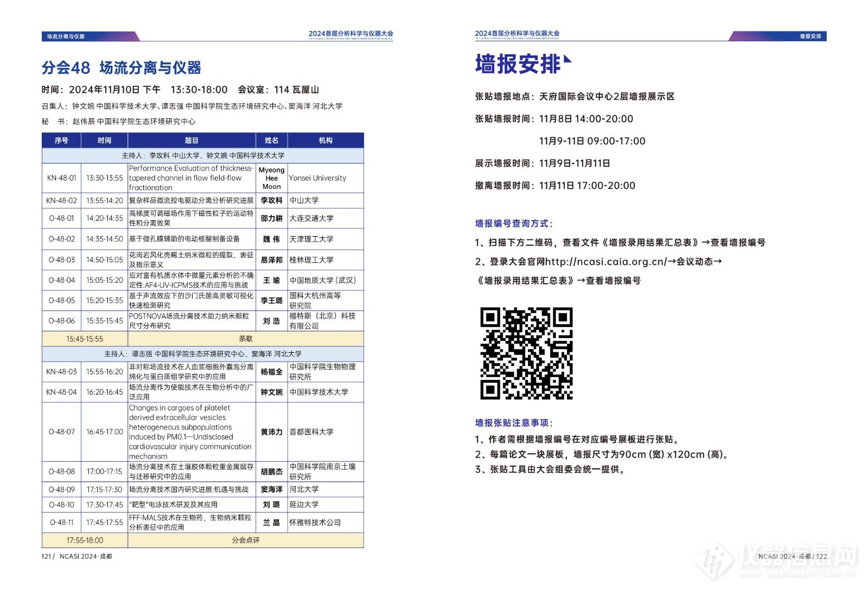This screenshot has height=589, width=868.
Task: Open the ncasi.caia.org.cn website URL
Action: pyautogui.click(x=605, y=262)
